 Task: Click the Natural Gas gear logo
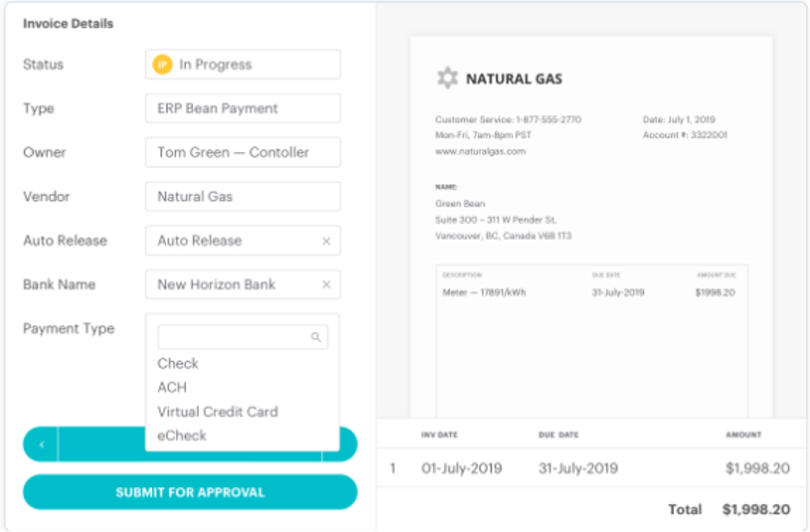pos(448,79)
